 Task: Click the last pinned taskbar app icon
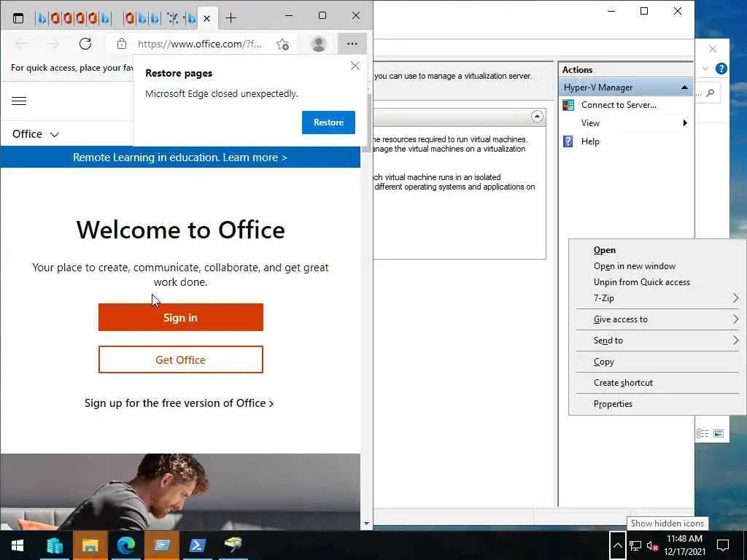click(233, 545)
